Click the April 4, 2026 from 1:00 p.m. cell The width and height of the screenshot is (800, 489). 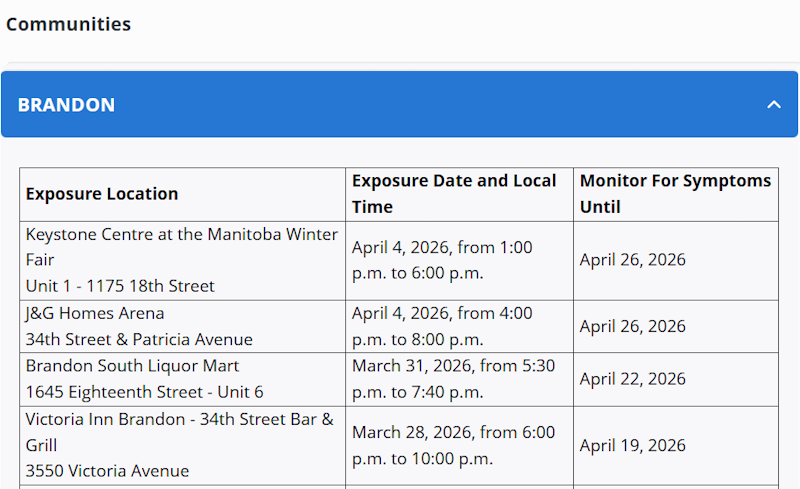pos(459,261)
